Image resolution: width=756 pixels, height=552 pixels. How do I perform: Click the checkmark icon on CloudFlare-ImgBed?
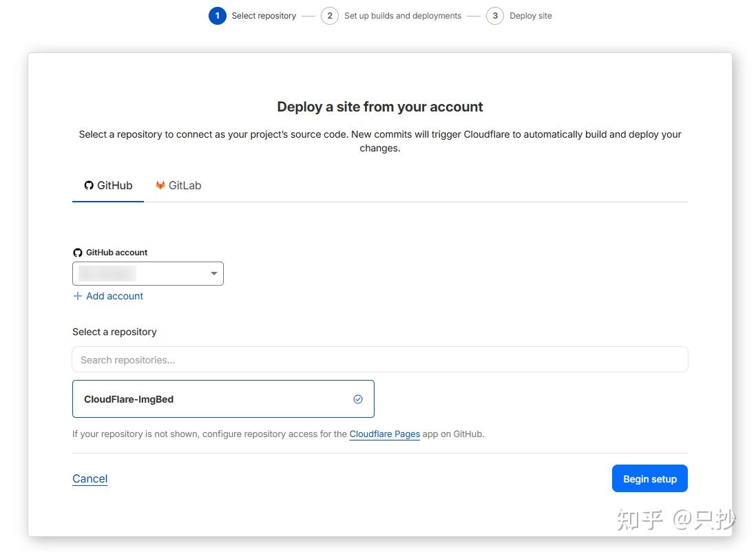coord(358,399)
